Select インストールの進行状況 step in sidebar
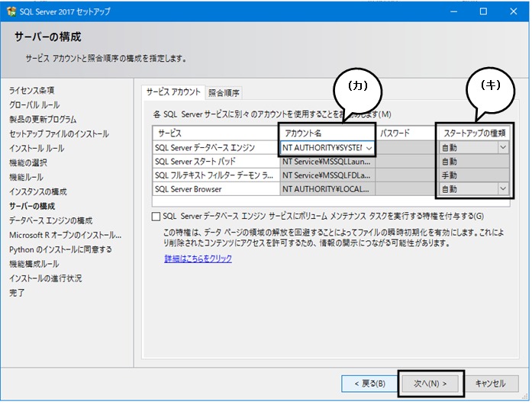 tap(46, 278)
